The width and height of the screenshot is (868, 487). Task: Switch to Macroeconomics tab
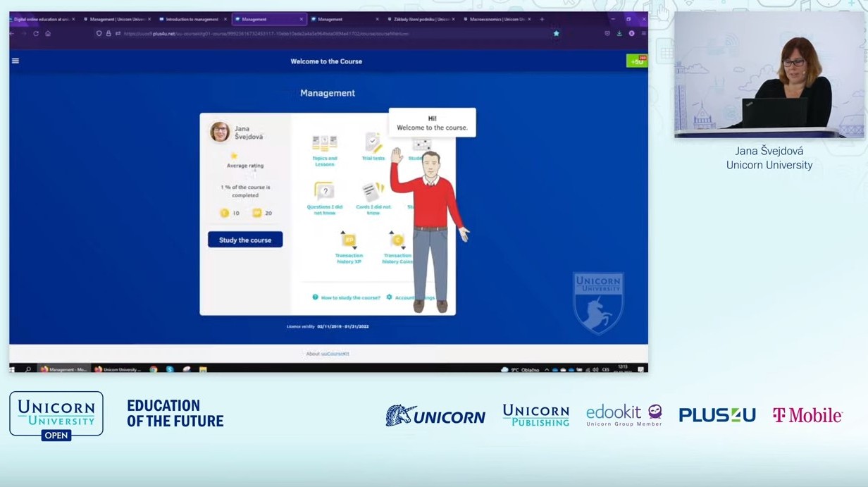coord(497,19)
